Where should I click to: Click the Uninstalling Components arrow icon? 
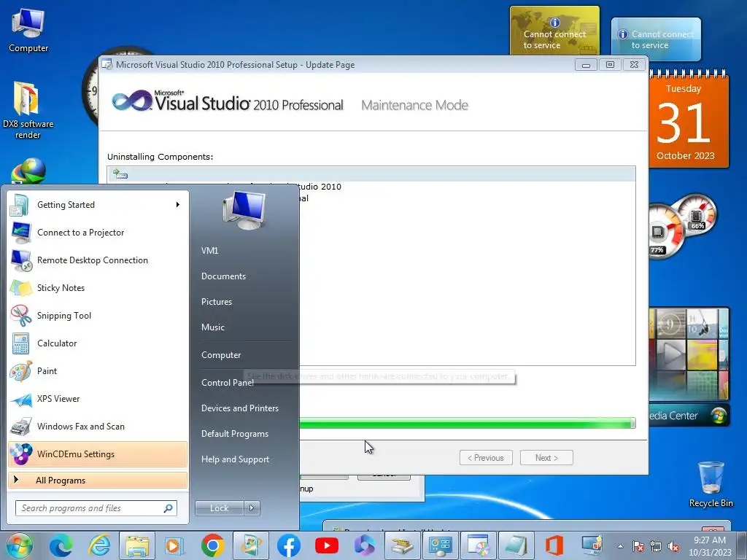tap(120, 174)
